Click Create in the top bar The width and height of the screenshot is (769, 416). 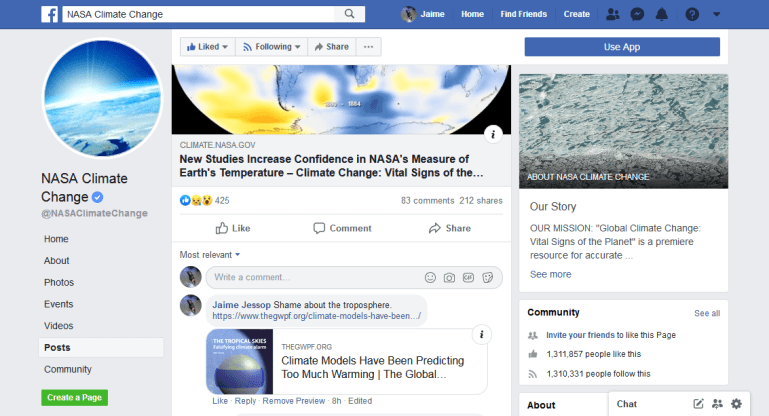pyautogui.click(x=576, y=14)
